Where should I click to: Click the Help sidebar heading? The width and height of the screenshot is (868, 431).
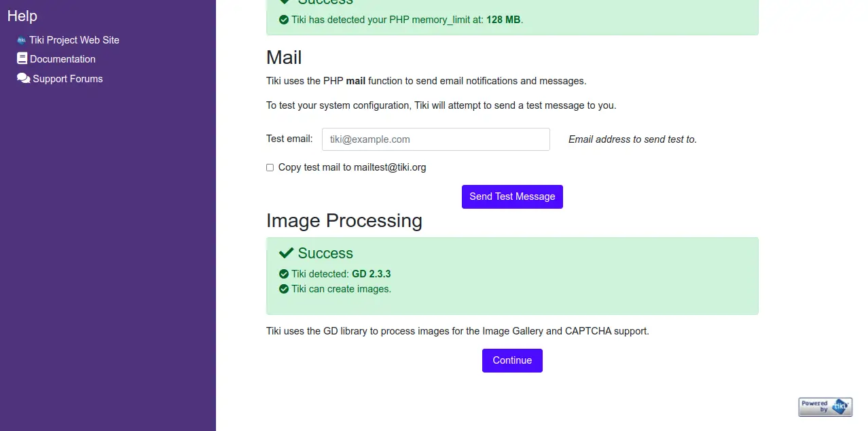(x=22, y=16)
